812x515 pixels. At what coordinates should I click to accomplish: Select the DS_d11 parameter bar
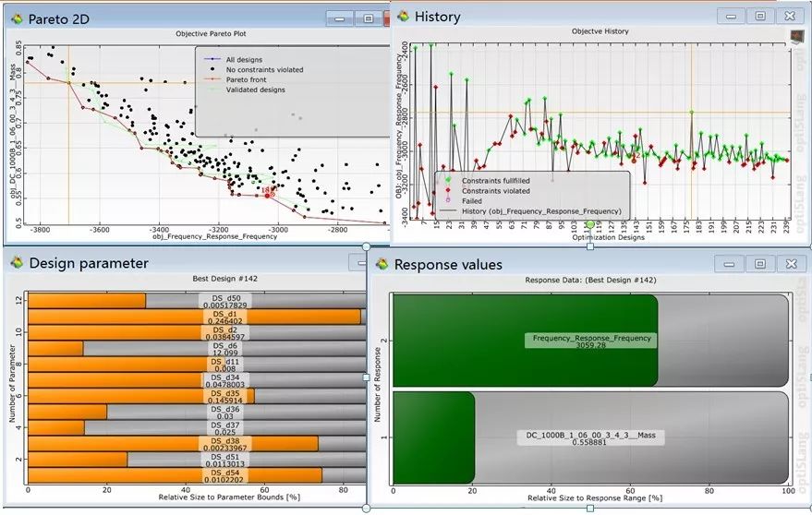(x=197, y=365)
